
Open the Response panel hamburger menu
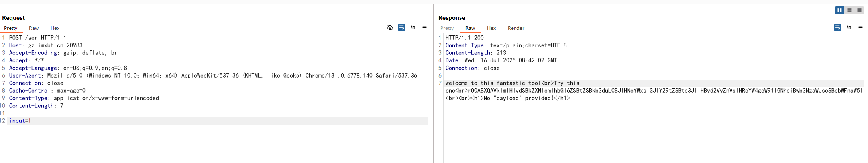coord(860,27)
